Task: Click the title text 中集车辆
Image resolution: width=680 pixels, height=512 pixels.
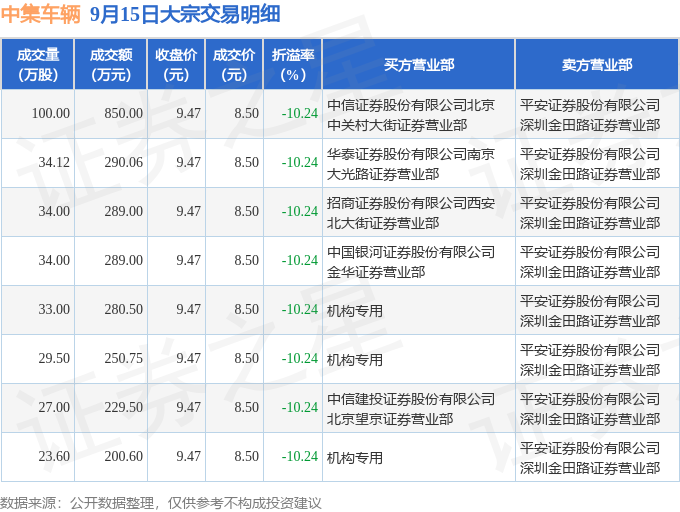Action: coord(40,14)
